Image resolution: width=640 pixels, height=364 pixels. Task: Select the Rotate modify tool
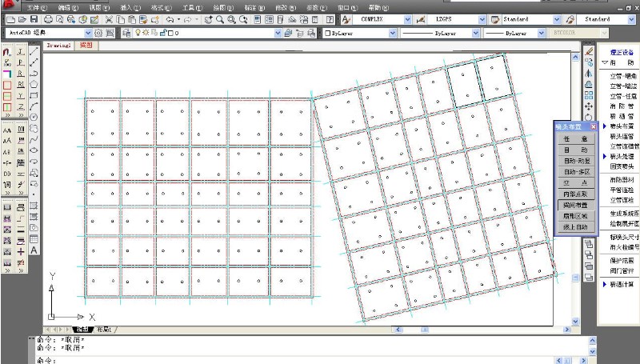(x=589, y=117)
